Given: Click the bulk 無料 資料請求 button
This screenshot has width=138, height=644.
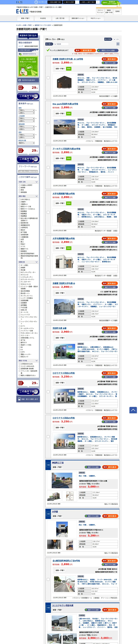Looking at the screenshot, I should [85, 50].
